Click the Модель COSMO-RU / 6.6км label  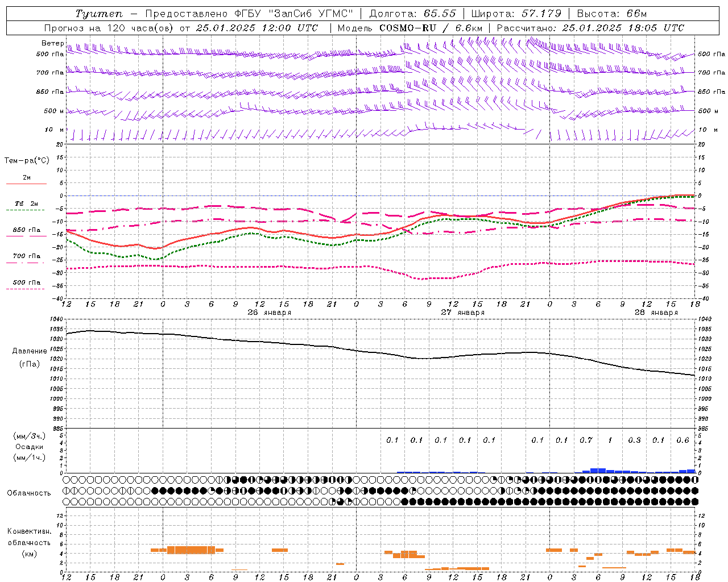tap(410, 28)
